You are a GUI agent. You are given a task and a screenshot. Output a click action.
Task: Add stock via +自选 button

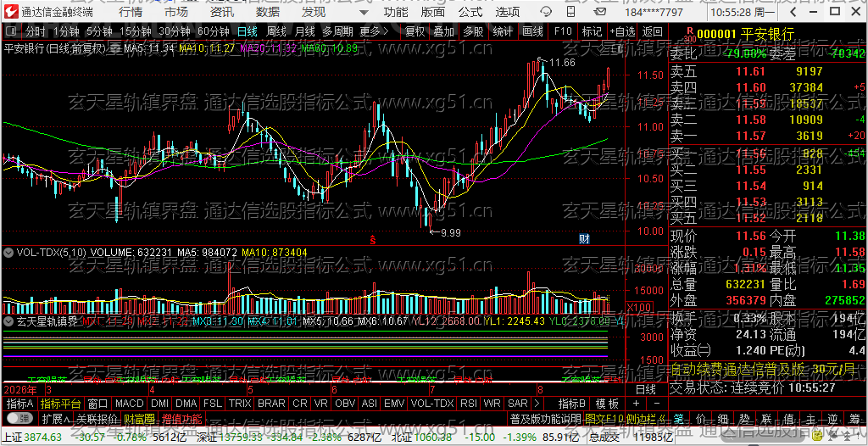point(622,31)
